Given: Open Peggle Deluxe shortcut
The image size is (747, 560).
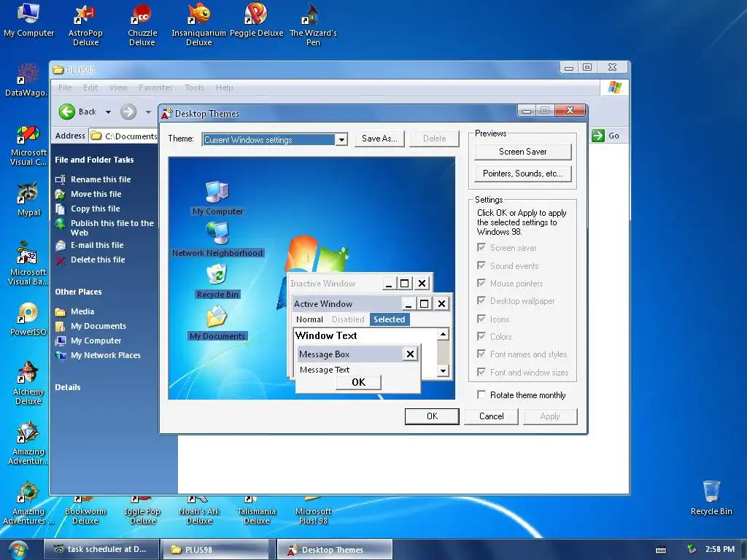Looking at the screenshot, I should pyautogui.click(x=256, y=20).
